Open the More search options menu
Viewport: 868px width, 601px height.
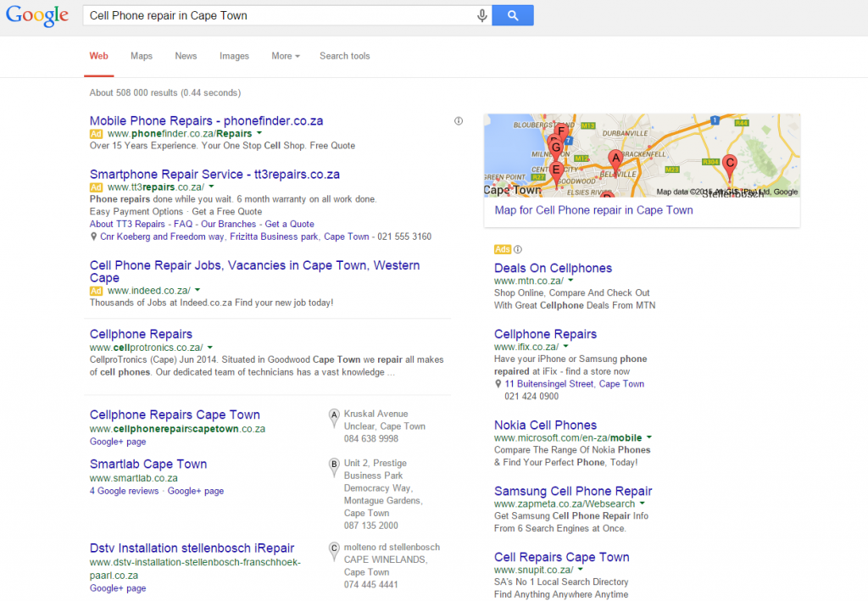coord(286,56)
